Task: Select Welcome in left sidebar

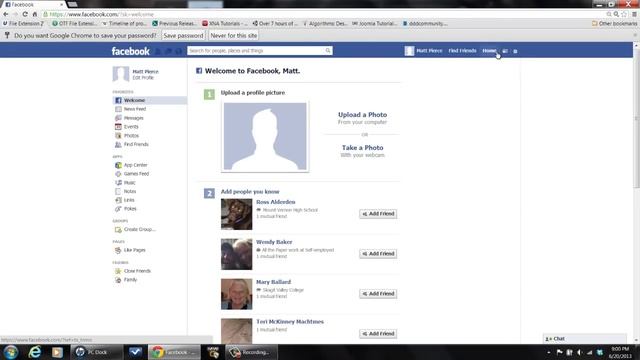Action: click(x=149, y=100)
